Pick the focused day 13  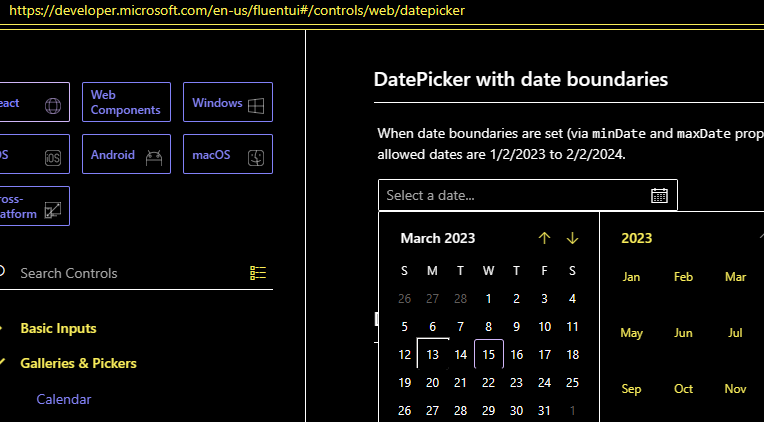(433, 354)
